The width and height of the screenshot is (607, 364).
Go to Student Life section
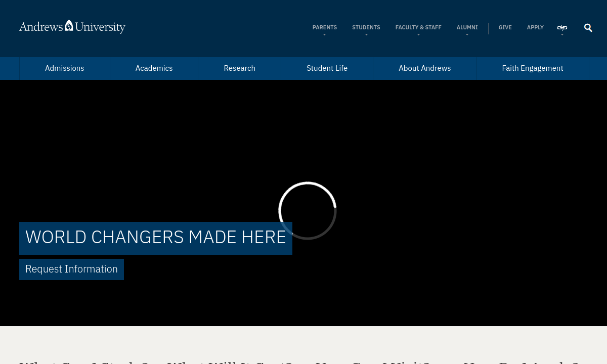(327, 68)
